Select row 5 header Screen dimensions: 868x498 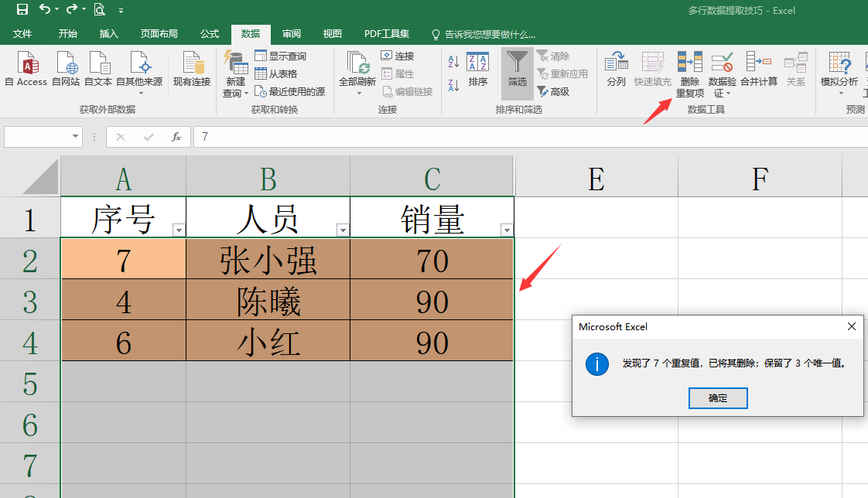click(x=30, y=381)
